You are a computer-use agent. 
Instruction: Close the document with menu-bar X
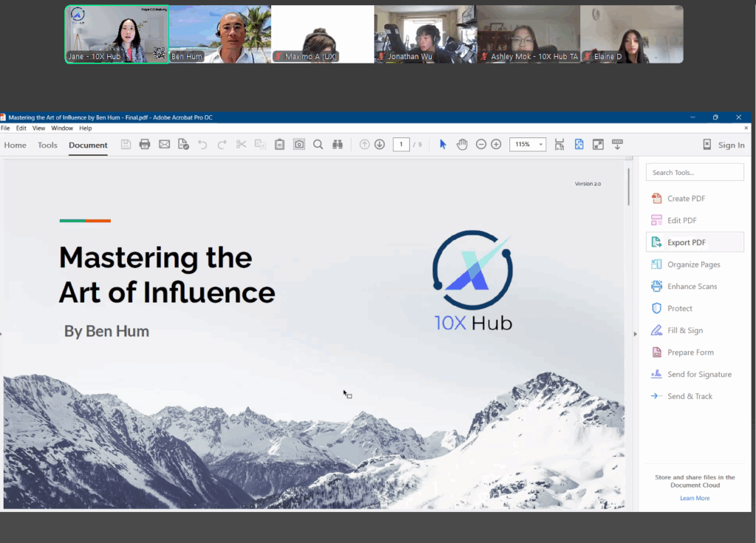746,128
